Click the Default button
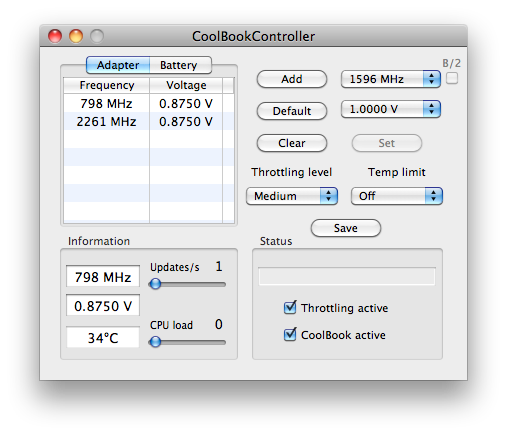The image size is (507, 435). click(x=292, y=111)
